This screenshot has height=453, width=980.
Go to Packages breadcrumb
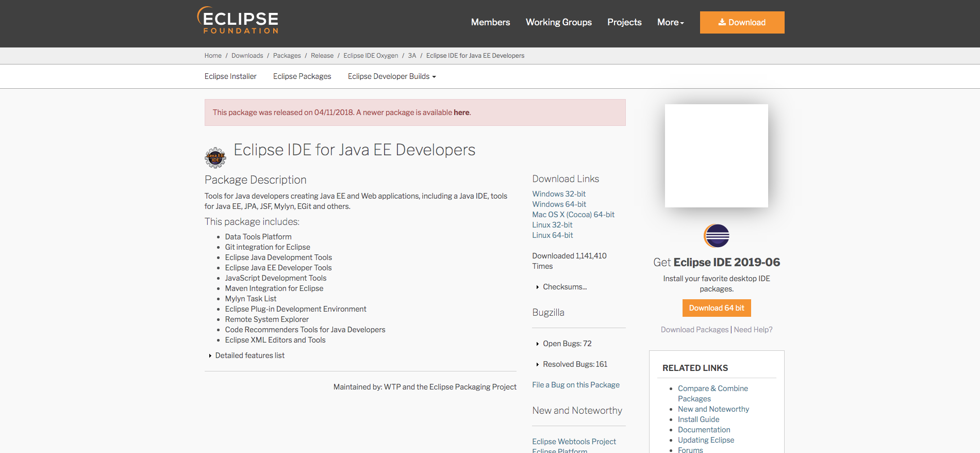point(287,56)
